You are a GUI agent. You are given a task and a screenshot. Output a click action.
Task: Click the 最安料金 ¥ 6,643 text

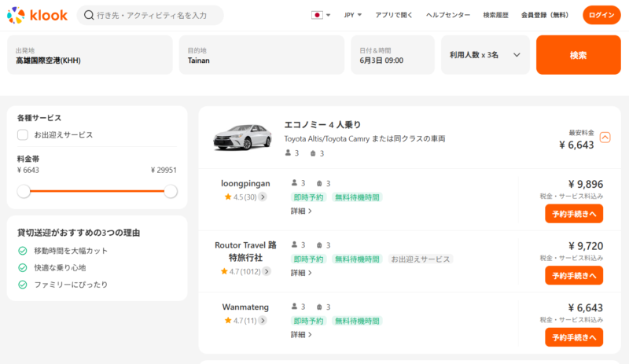click(x=576, y=140)
